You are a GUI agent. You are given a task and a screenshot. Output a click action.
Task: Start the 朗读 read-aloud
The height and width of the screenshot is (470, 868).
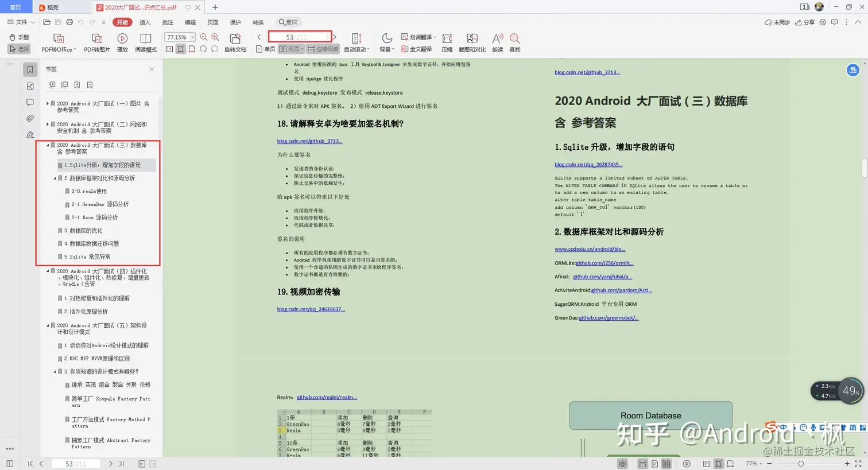pyautogui.click(x=498, y=42)
